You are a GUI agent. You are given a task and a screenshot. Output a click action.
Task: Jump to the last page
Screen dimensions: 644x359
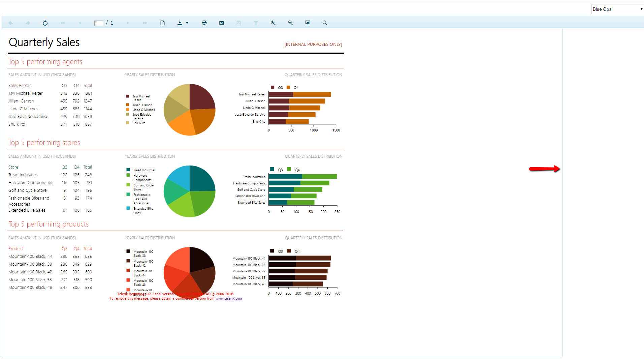pyautogui.click(x=145, y=23)
